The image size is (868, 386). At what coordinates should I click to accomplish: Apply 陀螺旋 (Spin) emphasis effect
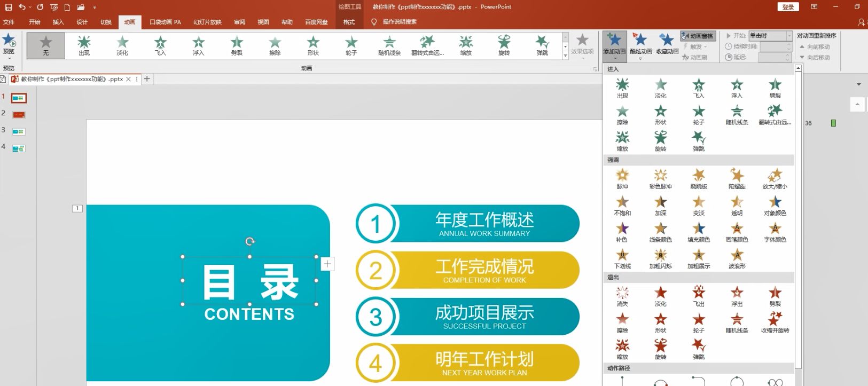pos(737,179)
